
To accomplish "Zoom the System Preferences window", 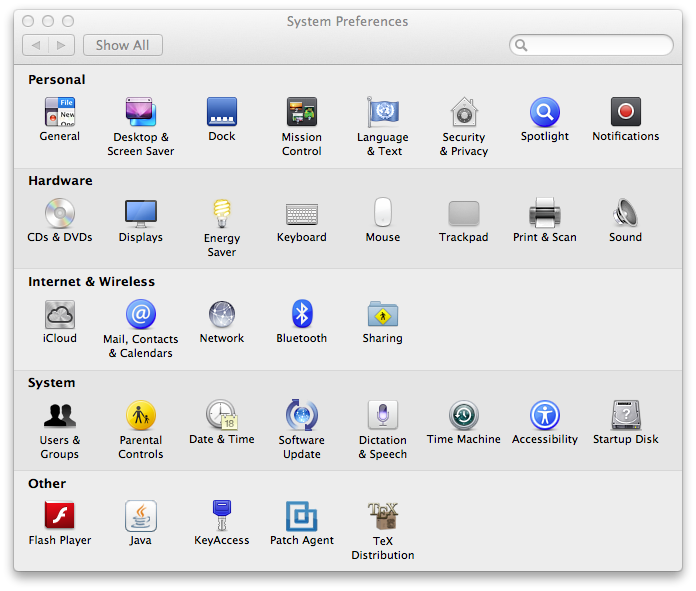I will coord(68,21).
